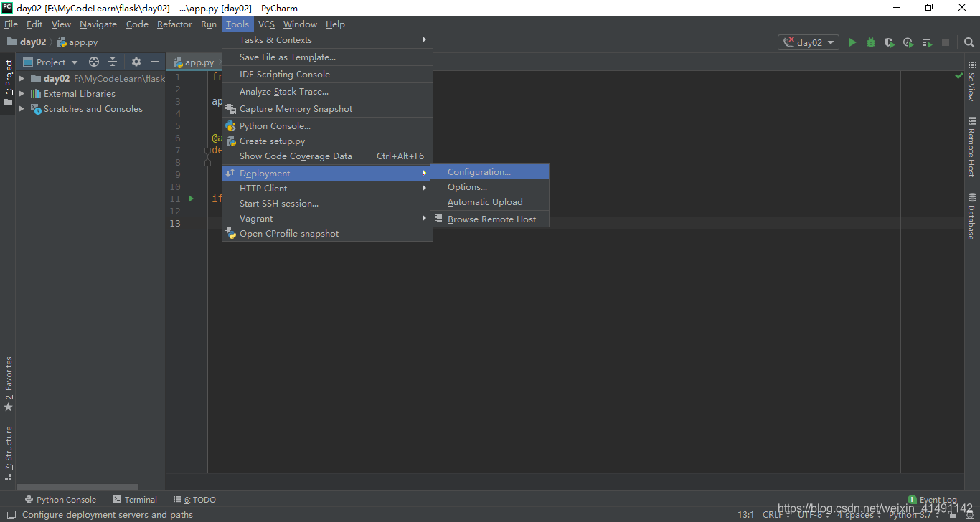The image size is (980, 522).
Task: Click Open CProfile snapshot menu item
Action: coord(327,234)
